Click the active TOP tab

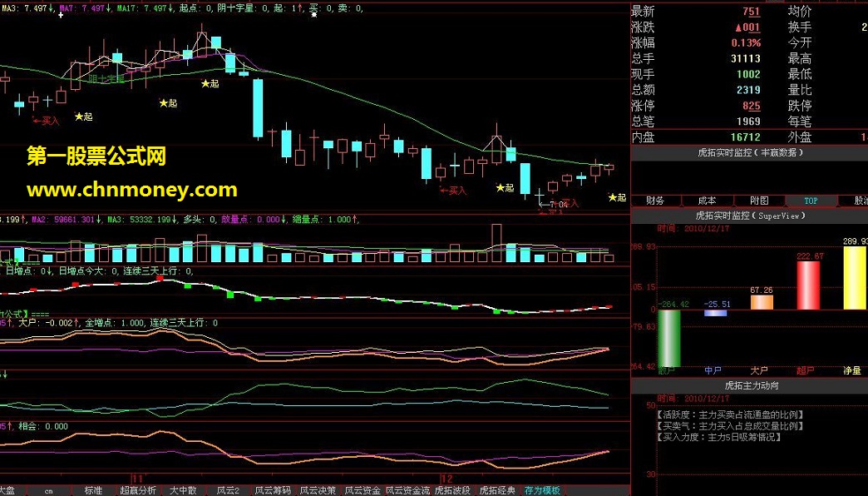(x=811, y=201)
